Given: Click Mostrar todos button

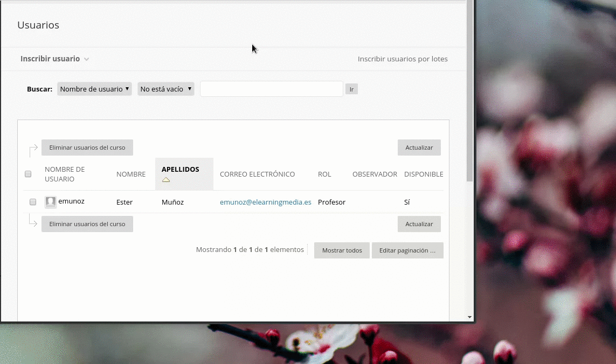Looking at the screenshot, I should pyautogui.click(x=342, y=250).
